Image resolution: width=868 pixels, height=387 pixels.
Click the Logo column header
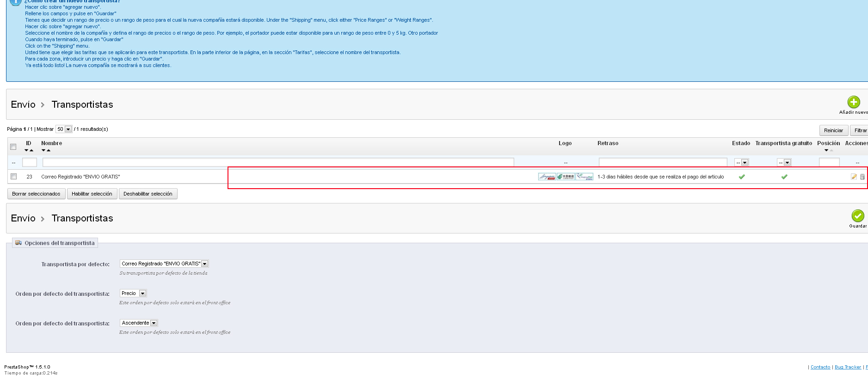point(565,143)
